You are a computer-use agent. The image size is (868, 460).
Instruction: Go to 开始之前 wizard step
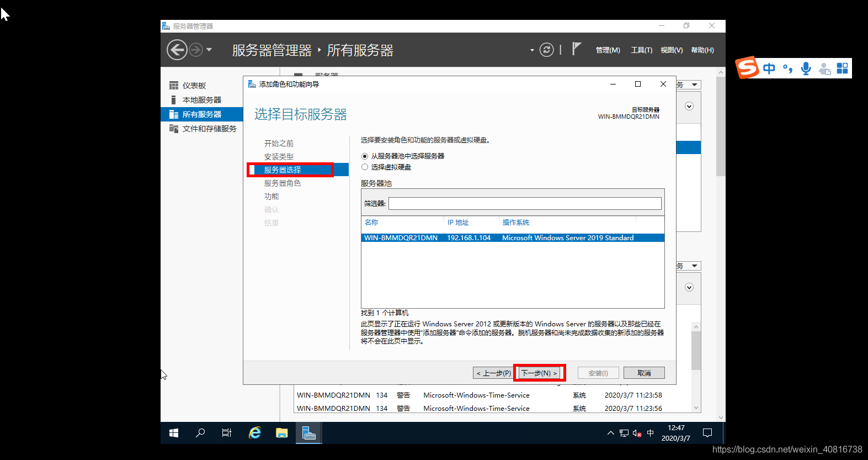click(x=279, y=144)
